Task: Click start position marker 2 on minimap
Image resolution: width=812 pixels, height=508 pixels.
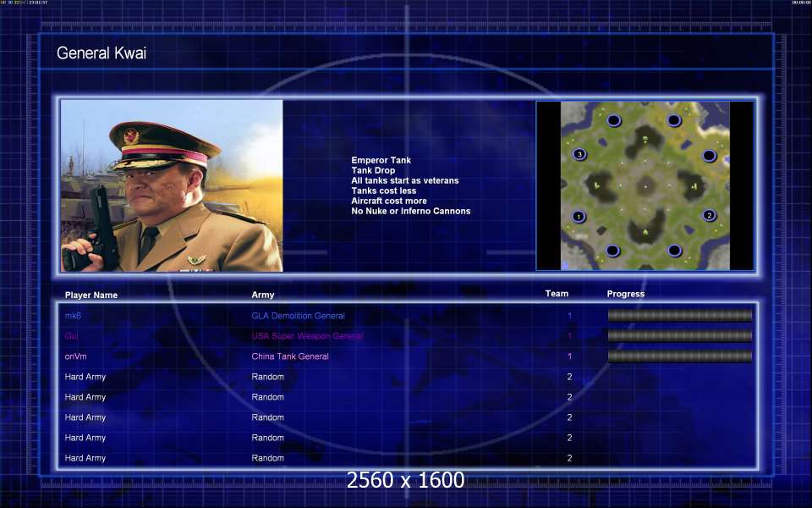Action: pyautogui.click(x=709, y=214)
